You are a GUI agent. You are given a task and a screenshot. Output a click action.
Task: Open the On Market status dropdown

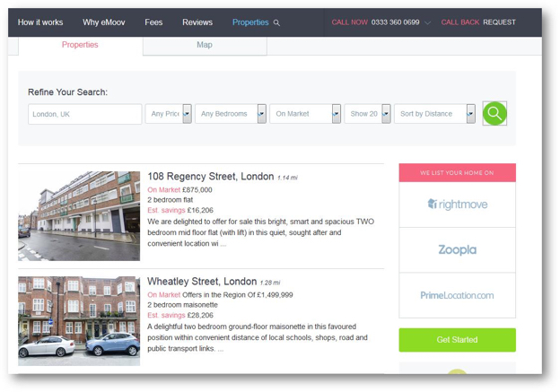[x=305, y=114]
